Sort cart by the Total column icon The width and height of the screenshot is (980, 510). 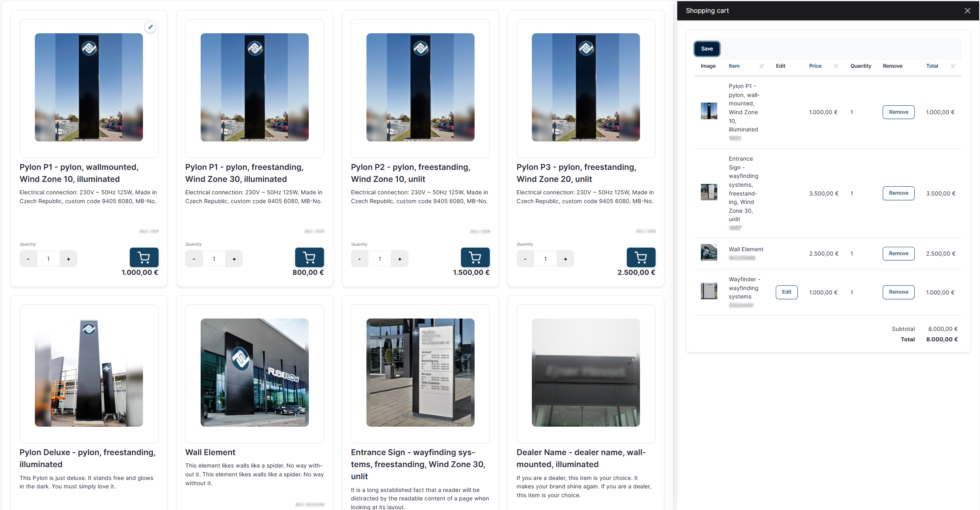(953, 66)
